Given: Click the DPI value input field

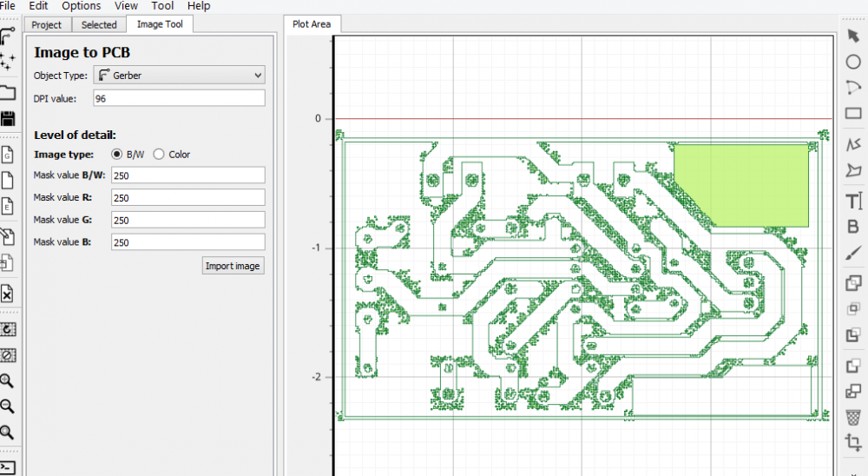Looking at the screenshot, I should click(179, 98).
